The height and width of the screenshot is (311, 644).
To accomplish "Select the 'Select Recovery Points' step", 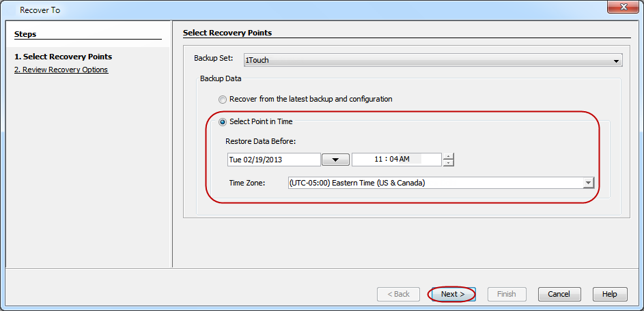I will coord(63,57).
